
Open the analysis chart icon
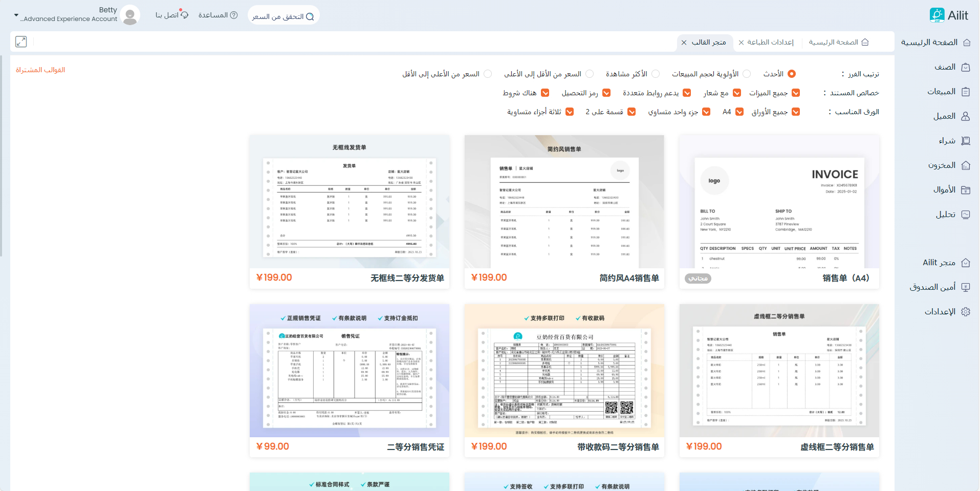[x=965, y=215]
